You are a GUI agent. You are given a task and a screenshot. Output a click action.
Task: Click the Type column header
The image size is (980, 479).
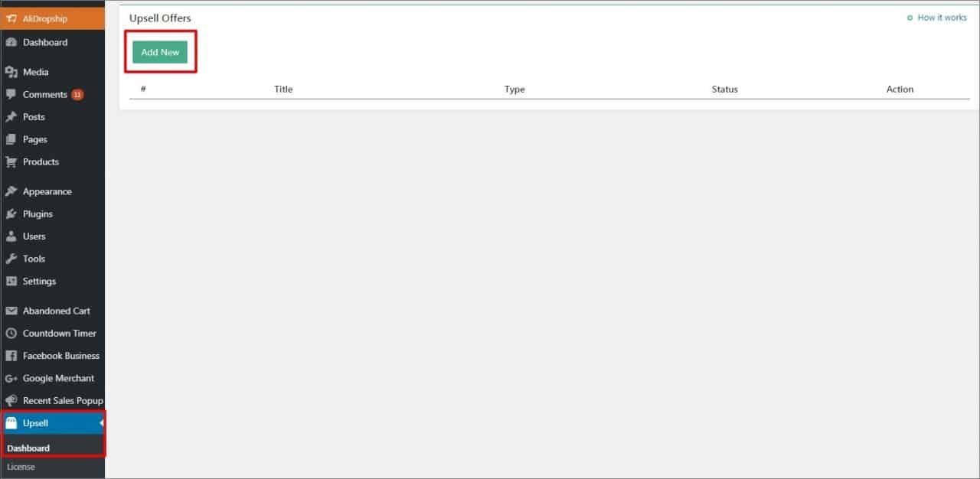pyautogui.click(x=514, y=90)
